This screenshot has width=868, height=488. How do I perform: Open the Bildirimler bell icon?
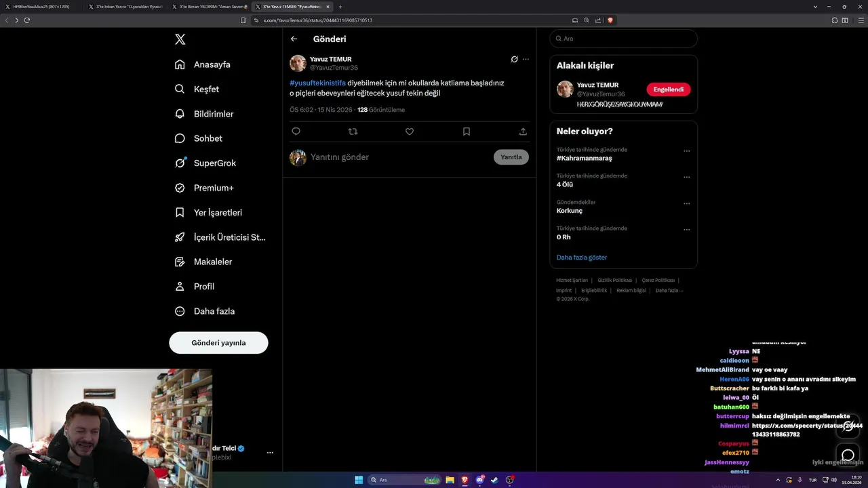180,114
